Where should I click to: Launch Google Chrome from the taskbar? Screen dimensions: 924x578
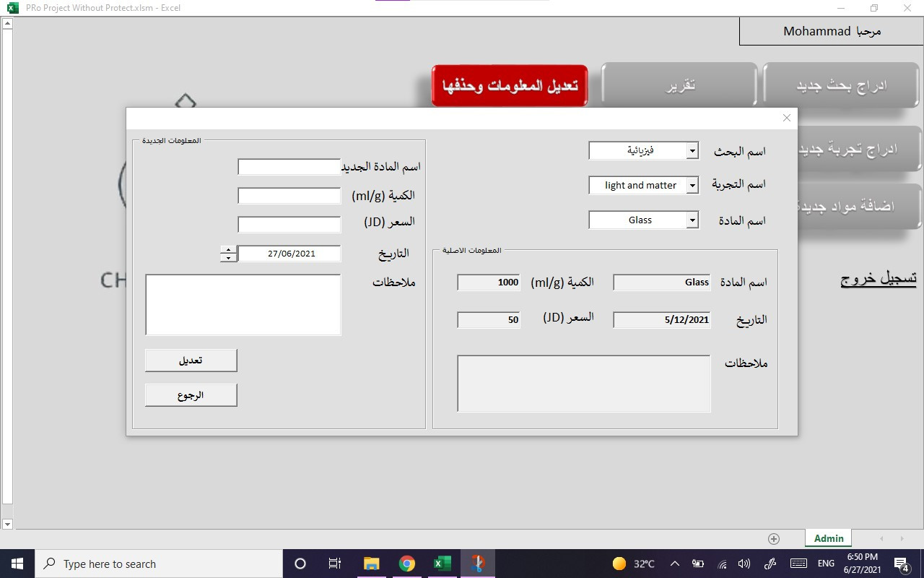point(407,563)
